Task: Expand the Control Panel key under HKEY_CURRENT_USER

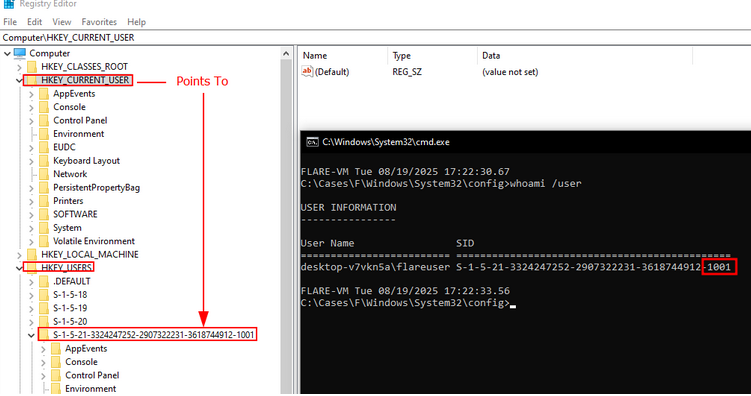Action: tap(31, 121)
